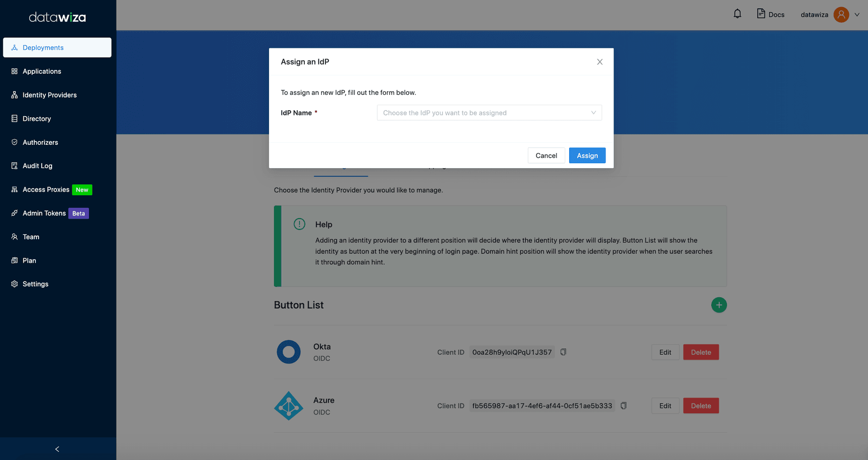The height and width of the screenshot is (460, 868).
Task: Click the Plan icon in sidebar
Action: click(x=15, y=260)
